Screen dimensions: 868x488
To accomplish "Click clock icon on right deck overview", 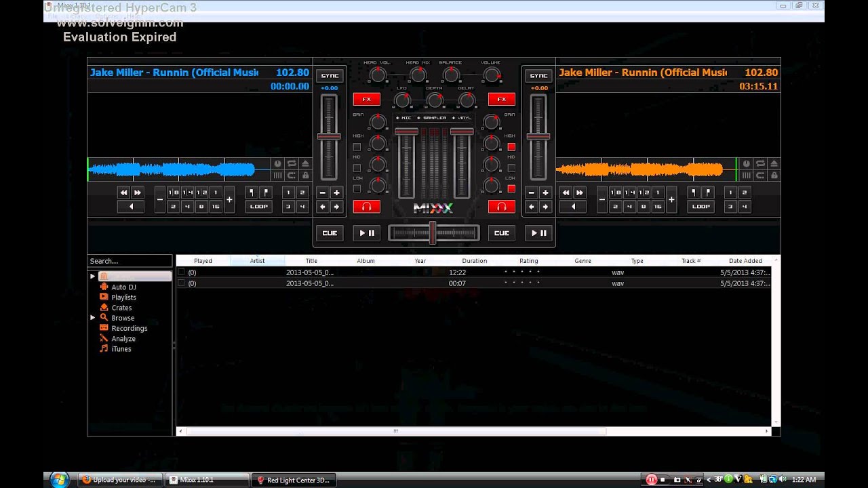I will click(x=747, y=164).
